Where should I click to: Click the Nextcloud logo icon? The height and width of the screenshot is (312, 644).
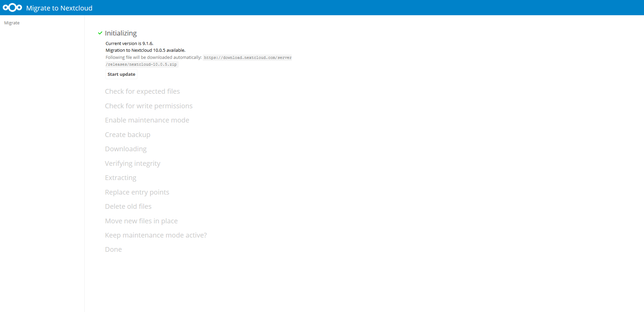(13, 7)
